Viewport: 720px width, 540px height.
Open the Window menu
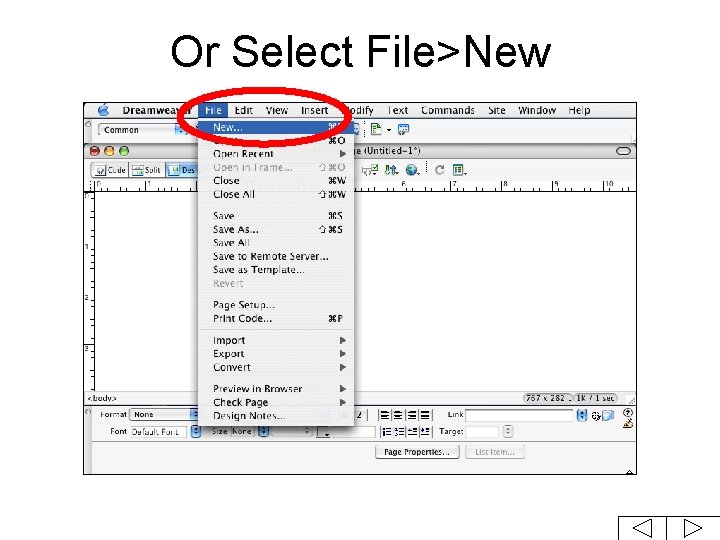[537, 110]
